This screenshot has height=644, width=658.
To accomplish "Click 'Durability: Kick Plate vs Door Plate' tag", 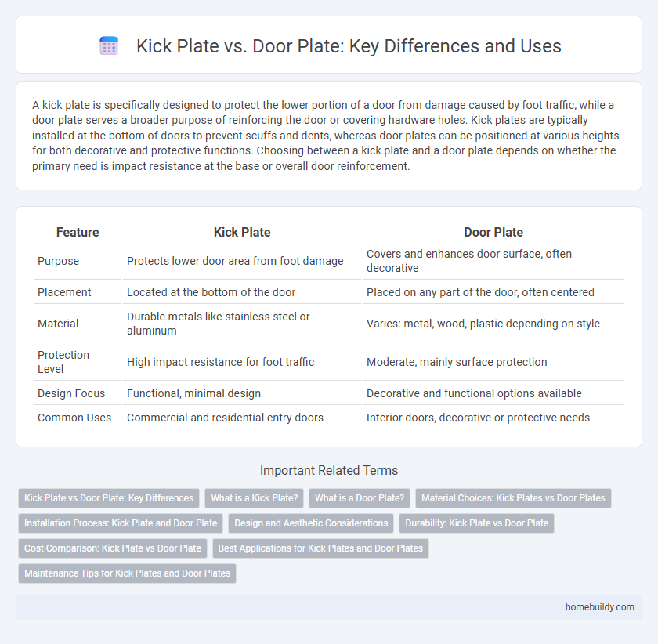I will pos(476,523).
